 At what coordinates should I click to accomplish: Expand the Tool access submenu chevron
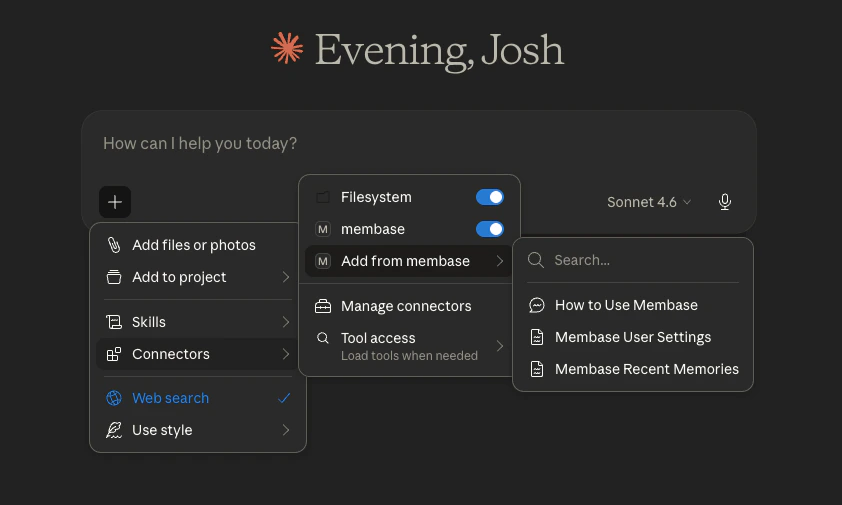coord(500,346)
